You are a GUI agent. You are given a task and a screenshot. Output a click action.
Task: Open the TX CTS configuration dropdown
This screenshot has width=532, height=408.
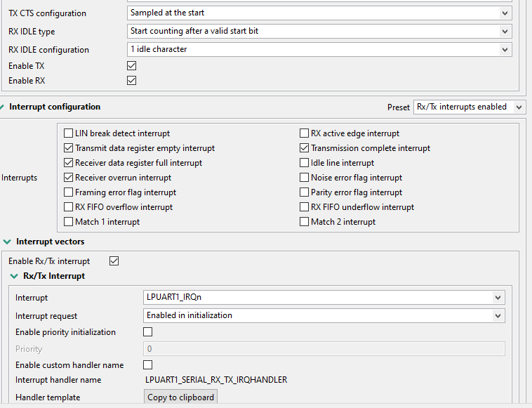(x=320, y=13)
